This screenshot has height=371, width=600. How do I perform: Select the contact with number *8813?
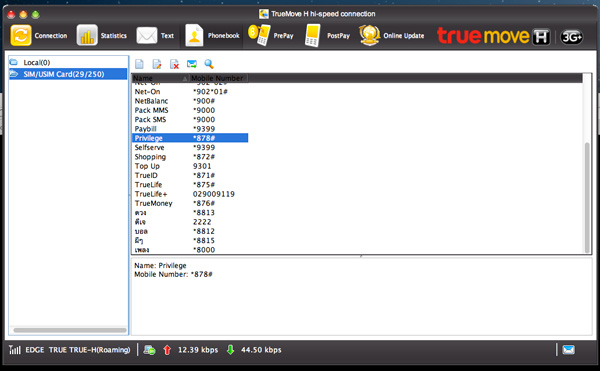pos(190,213)
